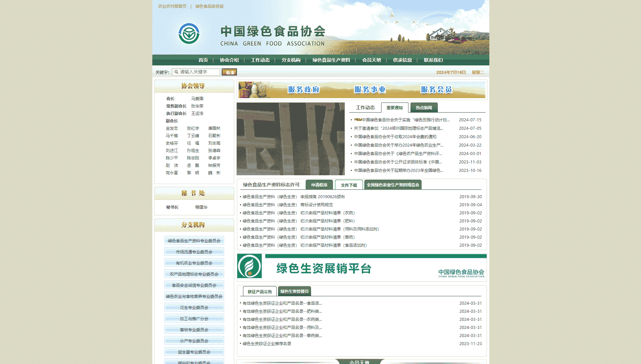Open 初次申报产品材料清单（饲料及饲料添加剂） link
Viewport: 641px width, 364px height.
(311, 229)
